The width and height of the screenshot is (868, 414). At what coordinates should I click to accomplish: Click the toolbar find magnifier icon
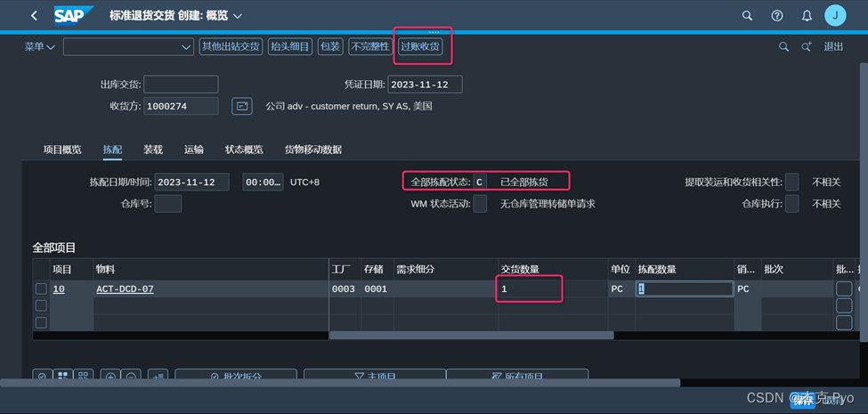pos(783,47)
